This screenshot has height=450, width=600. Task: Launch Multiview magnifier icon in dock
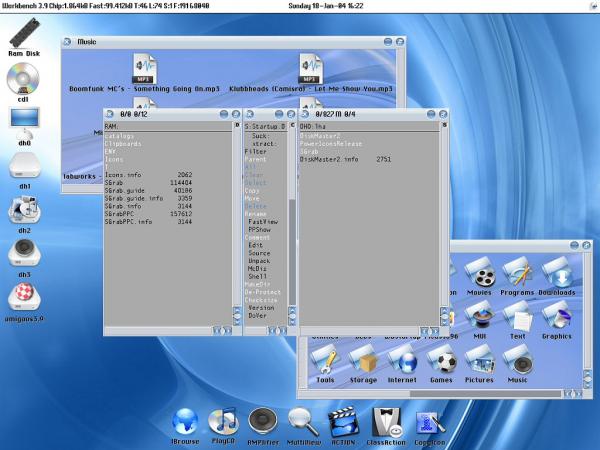tap(304, 422)
